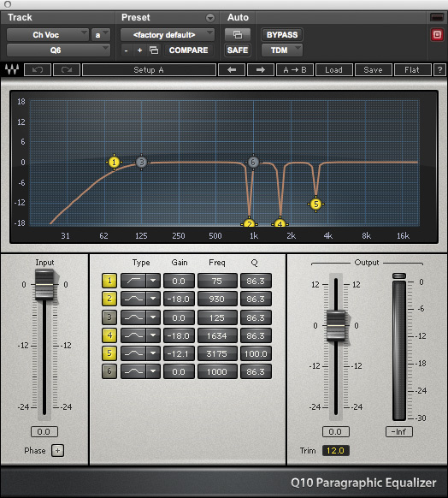The height and width of the screenshot is (498, 448).
Task: Open the Ch Voc track selector dropdown
Action: pos(47,34)
